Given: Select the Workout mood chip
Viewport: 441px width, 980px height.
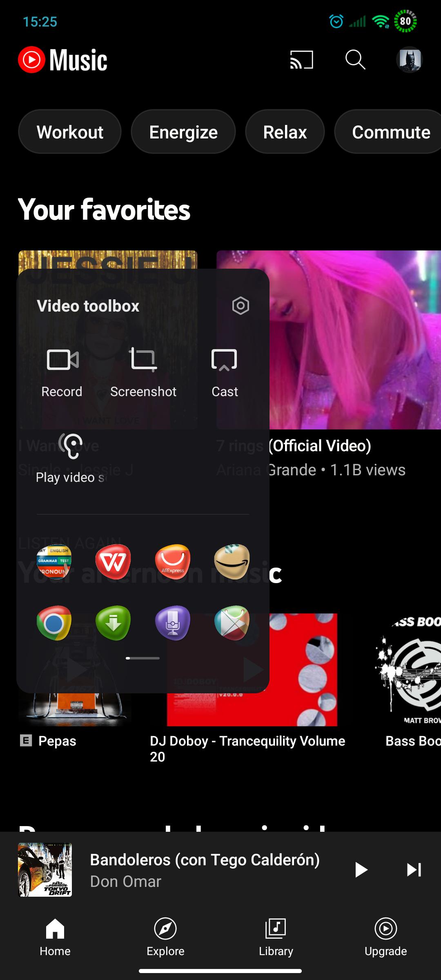Looking at the screenshot, I should (70, 132).
